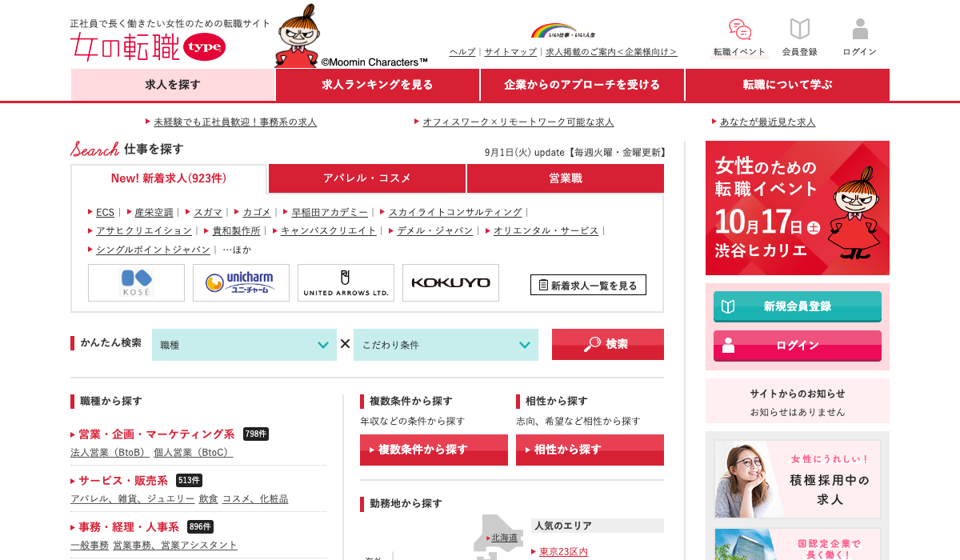The image size is (960, 560).
Task: Click the 相性から探す red button
Action: pos(590,450)
